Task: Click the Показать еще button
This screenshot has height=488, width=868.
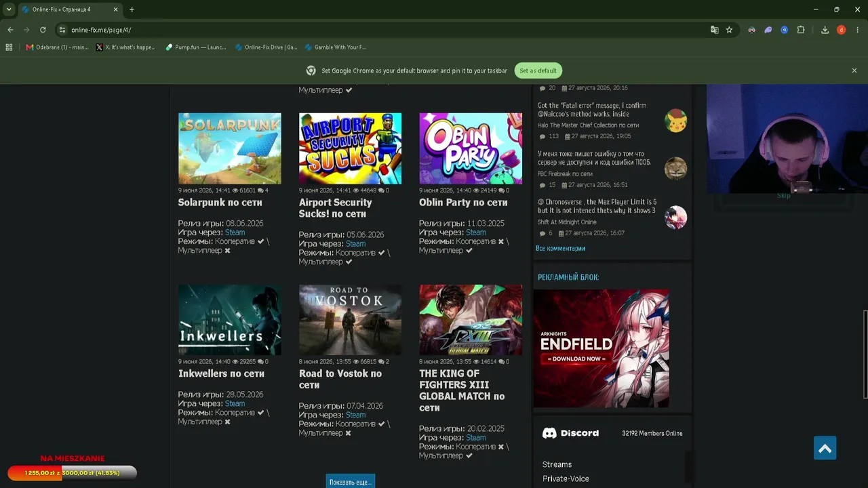Action: point(350,482)
